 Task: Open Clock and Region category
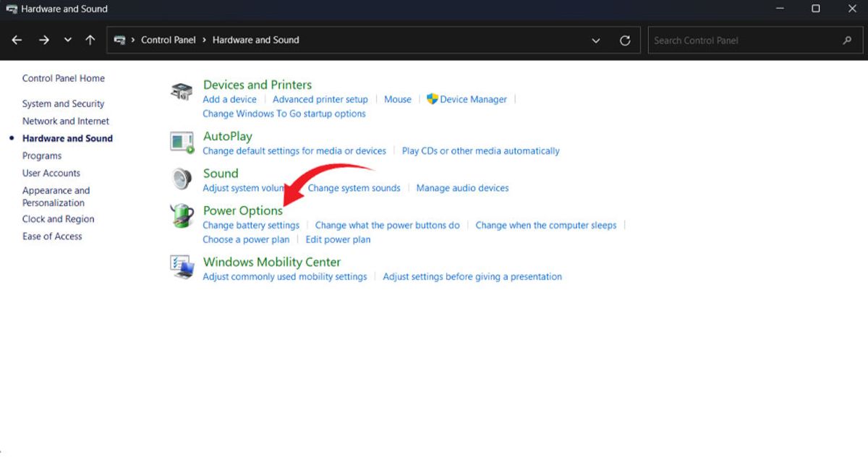[x=58, y=219]
